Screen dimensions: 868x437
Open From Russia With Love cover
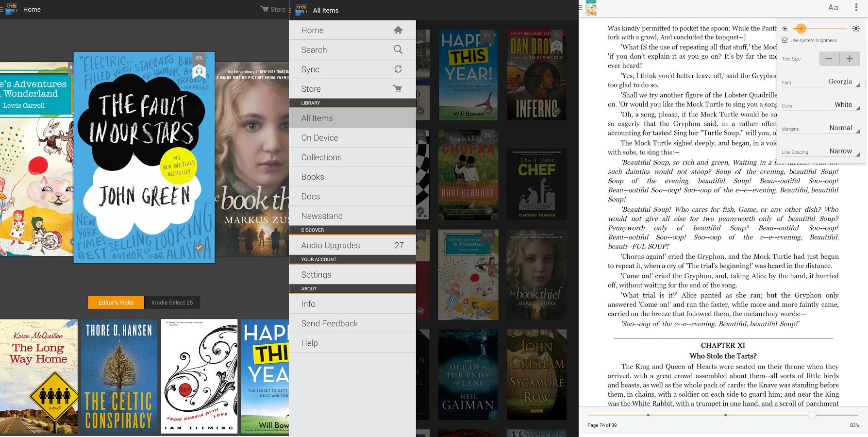pyautogui.click(x=200, y=376)
